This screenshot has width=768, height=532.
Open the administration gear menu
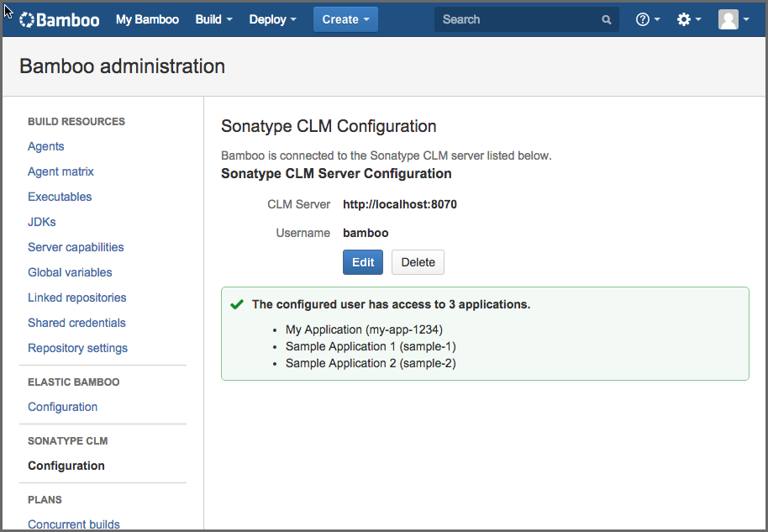(x=689, y=19)
